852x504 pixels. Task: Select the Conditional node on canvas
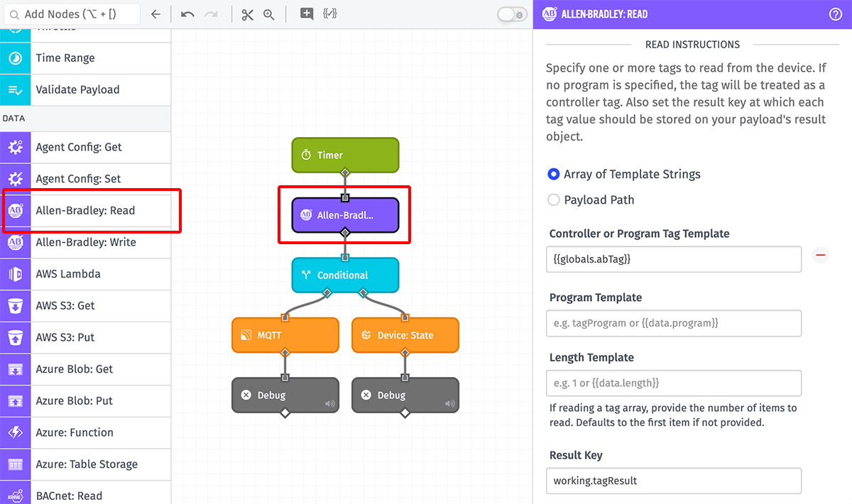pyautogui.click(x=345, y=275)
